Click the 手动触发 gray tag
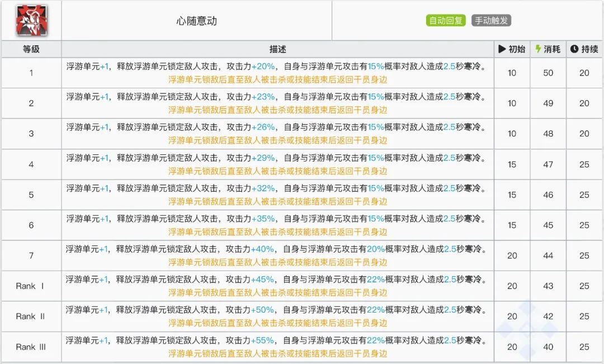604x364 pixels. click(491, 21)
